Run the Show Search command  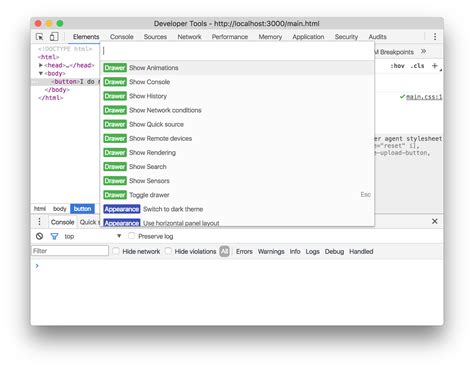click(237, 167)
